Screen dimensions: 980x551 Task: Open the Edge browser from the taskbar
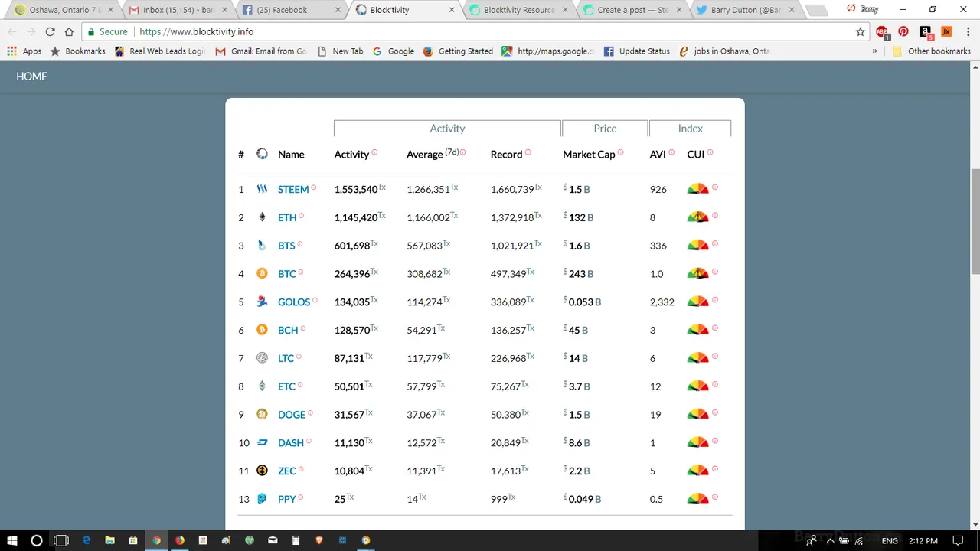click(87, 540)
